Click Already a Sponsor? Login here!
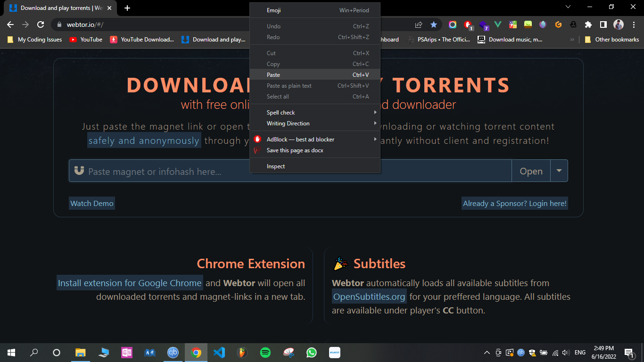Image resolution: width=644 pixels, height=362 pixels. pos(515,203)
